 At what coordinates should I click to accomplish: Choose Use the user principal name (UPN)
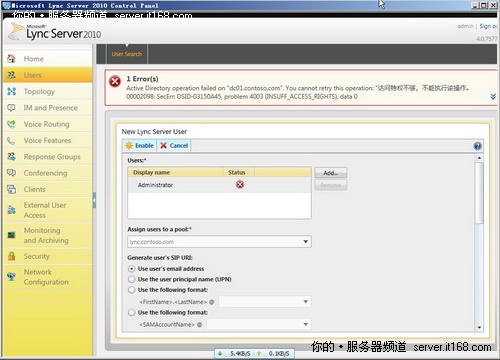tap(132, 279)
